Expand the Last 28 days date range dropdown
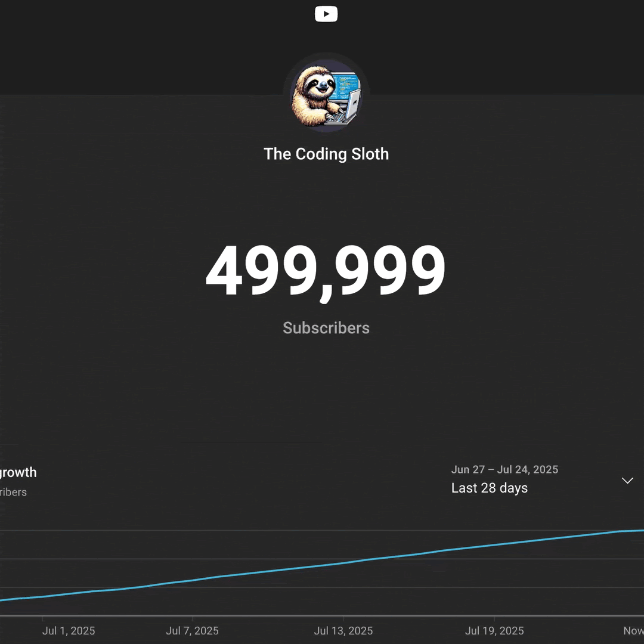This screenshot has width=644, height=644. [542, 479]
